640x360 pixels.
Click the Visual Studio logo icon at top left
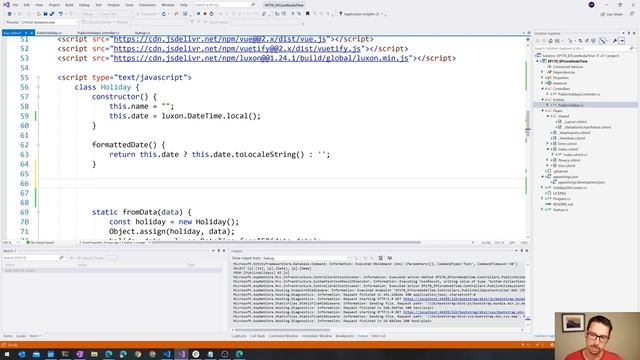(x=6, y=5)
